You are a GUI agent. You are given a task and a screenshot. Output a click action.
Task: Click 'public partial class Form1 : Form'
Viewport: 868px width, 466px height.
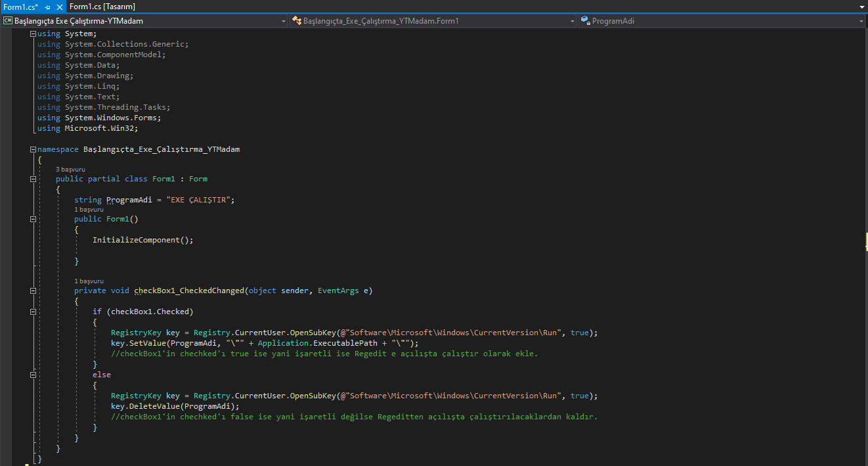pyautogui.click(x=131, y=179)
